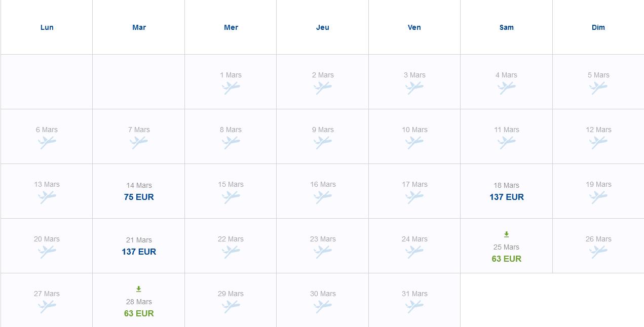Click the plane icon under 5 Mars
644x327 pixels.
598,88
